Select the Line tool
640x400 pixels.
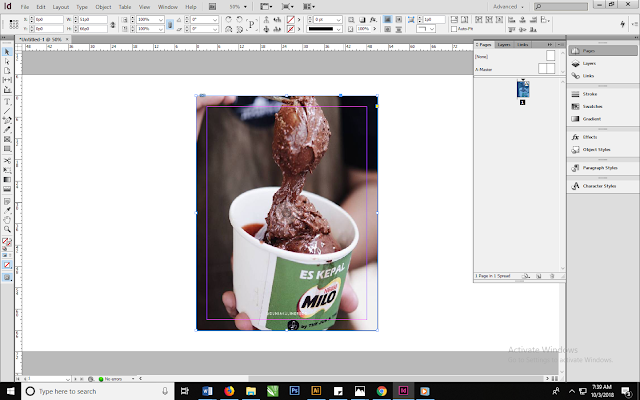point(7,111)
